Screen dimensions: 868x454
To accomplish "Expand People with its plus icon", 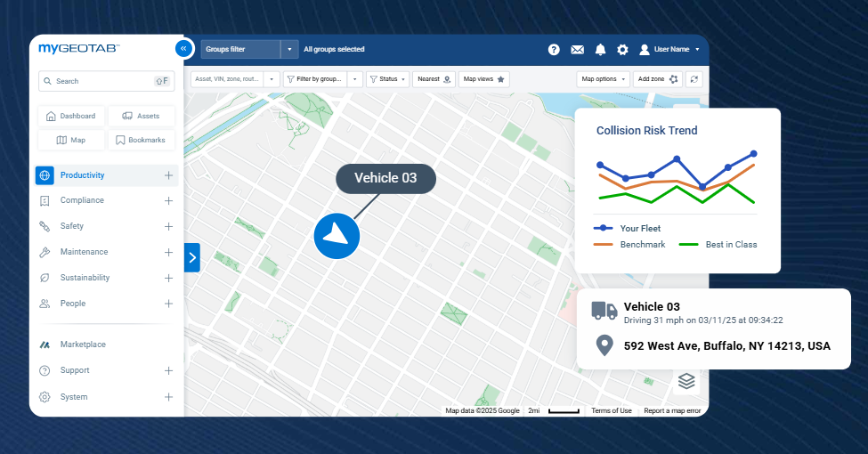I will click(x=169, y=304).
